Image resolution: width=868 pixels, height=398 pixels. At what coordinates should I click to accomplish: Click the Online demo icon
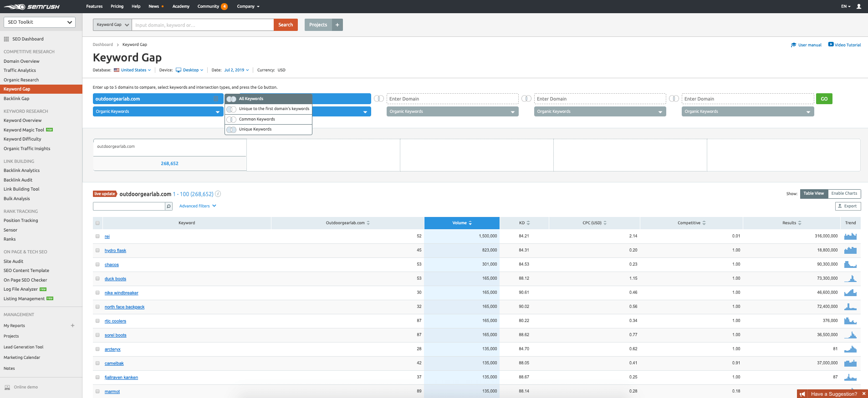coord(7,388)
